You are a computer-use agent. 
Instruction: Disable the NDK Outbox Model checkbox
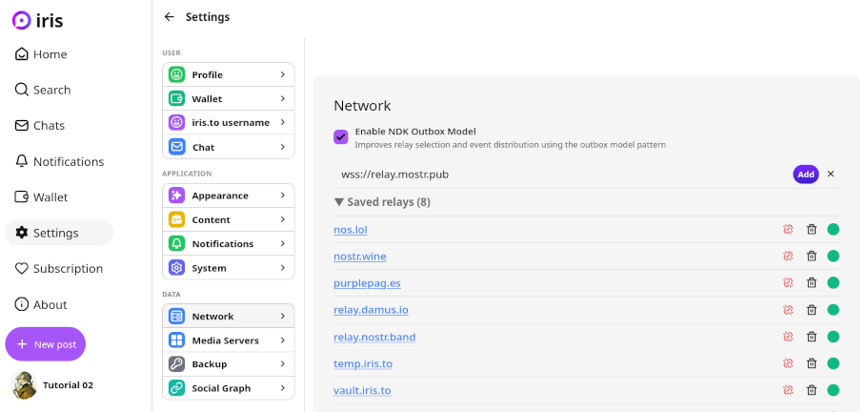click(x=341, y=137)
